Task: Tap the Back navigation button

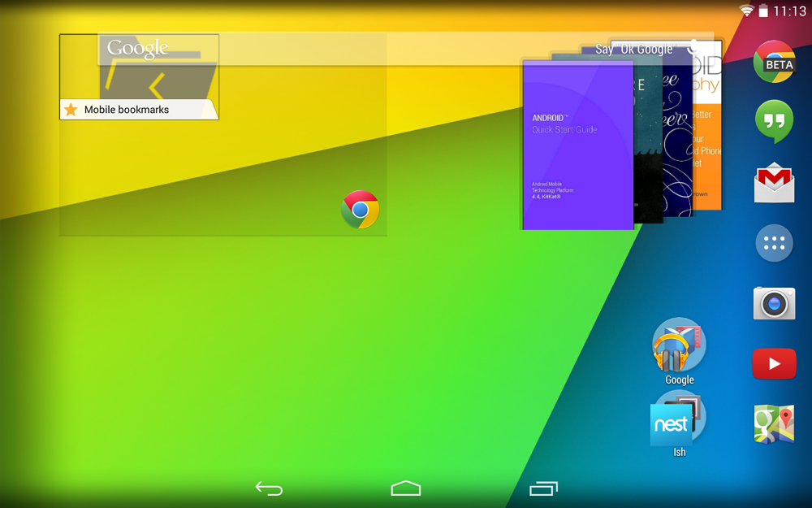Action: pos(270,488)
